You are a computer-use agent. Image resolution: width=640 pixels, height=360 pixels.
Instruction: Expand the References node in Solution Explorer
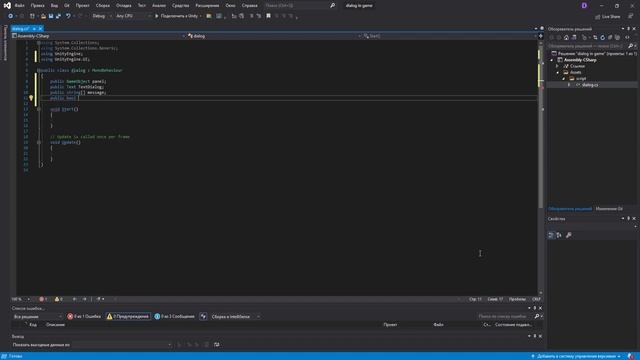pos(558,66)
